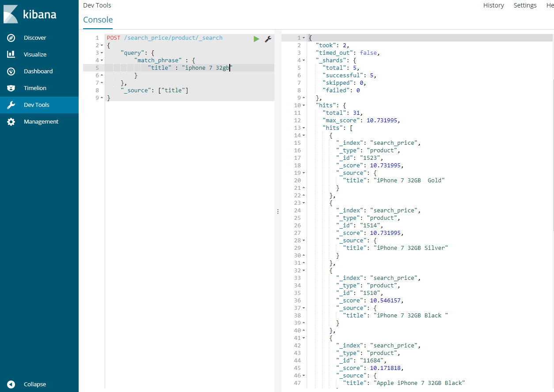Go to Discover page
The image size is (554, 392).
coord(35,38)
